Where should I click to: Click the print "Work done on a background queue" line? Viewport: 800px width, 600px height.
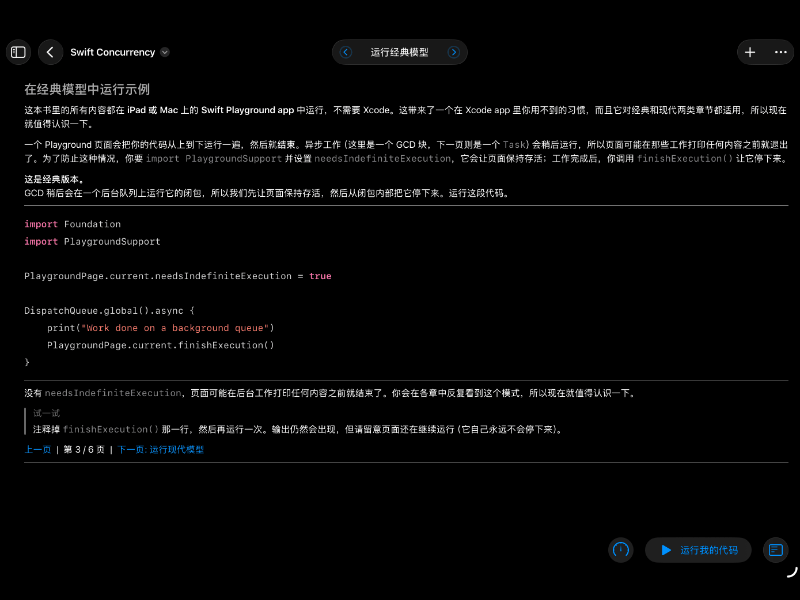(161, 328)
